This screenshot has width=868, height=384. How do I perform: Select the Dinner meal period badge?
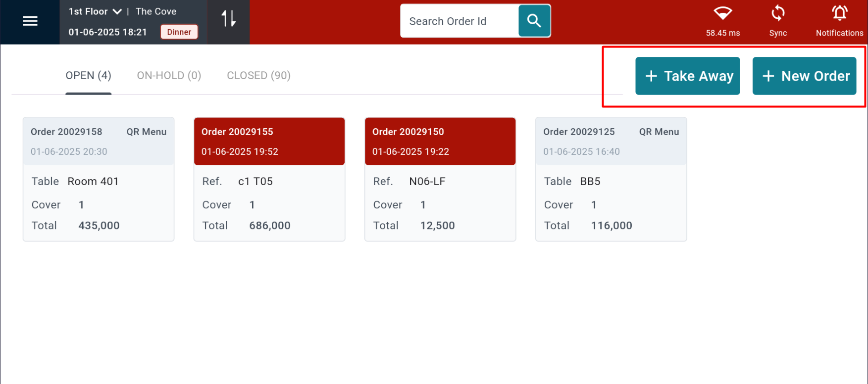[x=179, y=32]
